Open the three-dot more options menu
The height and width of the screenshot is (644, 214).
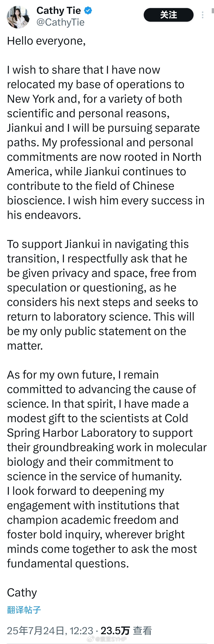click(202, 15)
